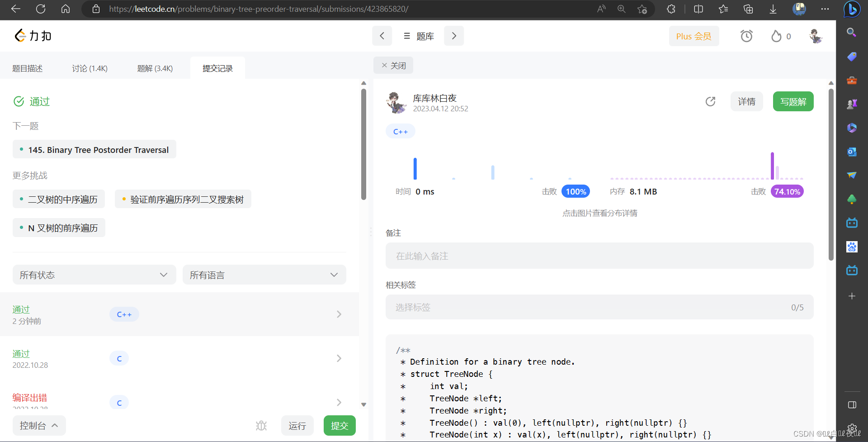Screen dimensions: 868x442
Task: Click the memory distribution chart
Action: (x=706, y=166)
